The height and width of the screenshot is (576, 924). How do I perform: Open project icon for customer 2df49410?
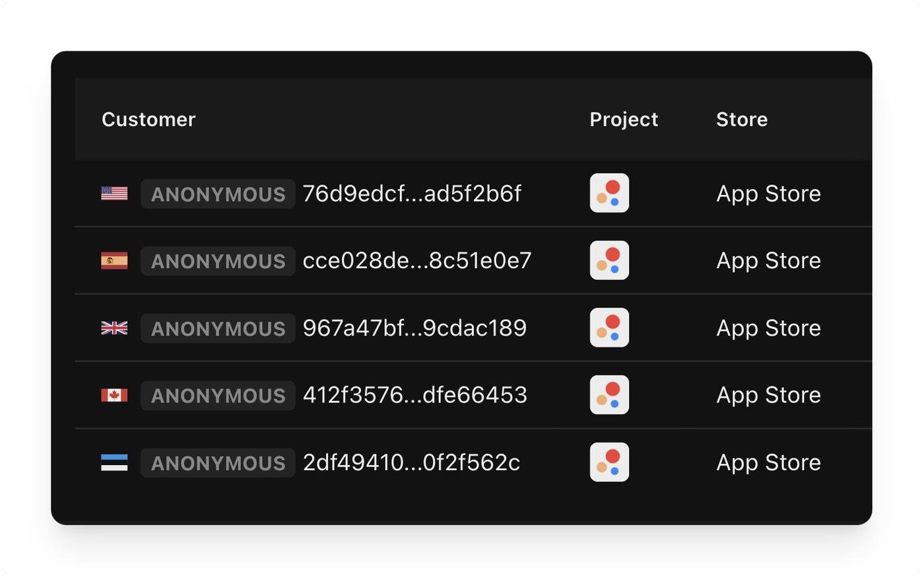coord(609,462)
